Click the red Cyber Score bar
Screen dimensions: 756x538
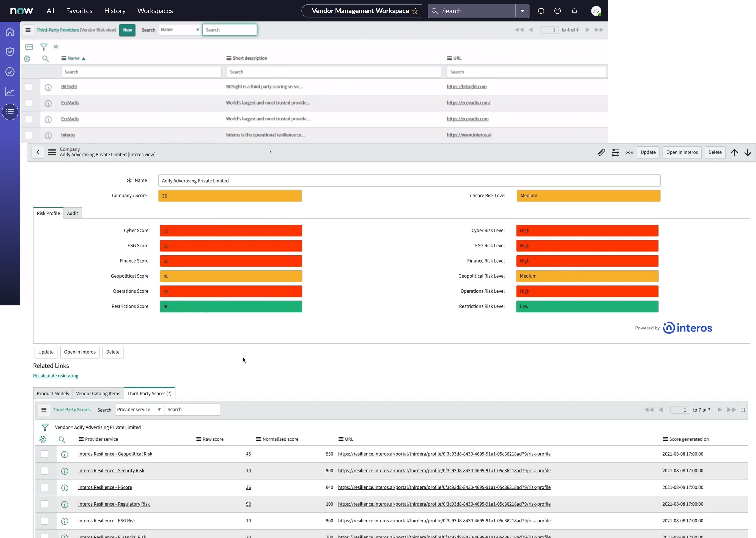tap(231, 231)
